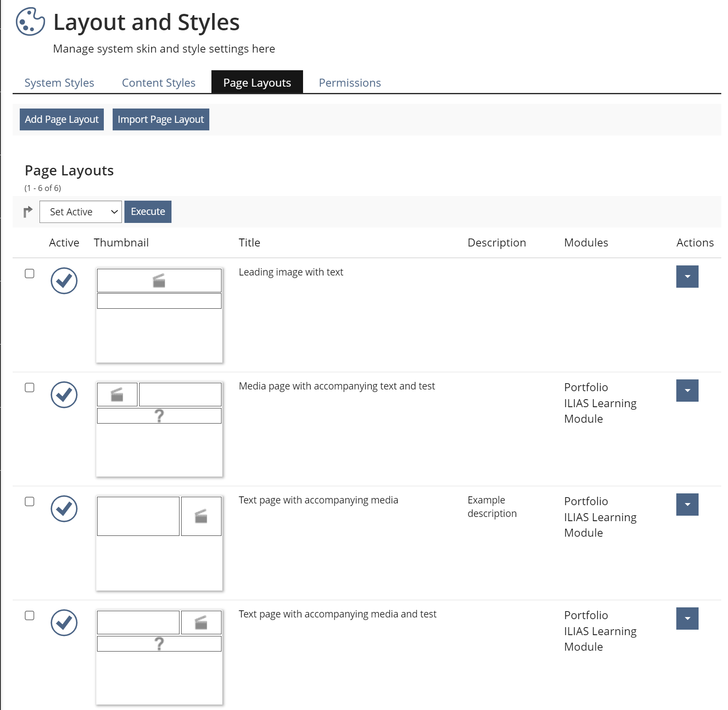
Task: Switch to the System Styles tab
Action: pyautogui.click(x=59, y=82)
